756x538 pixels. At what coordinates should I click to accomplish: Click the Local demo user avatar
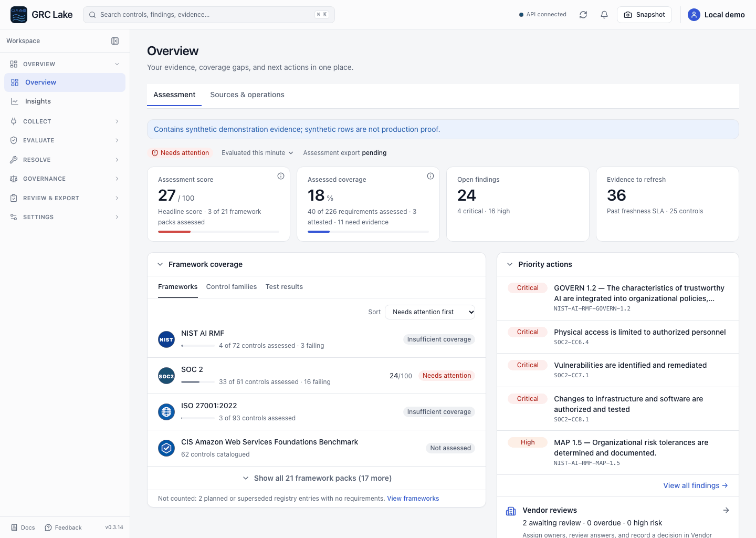coord(694,15)
